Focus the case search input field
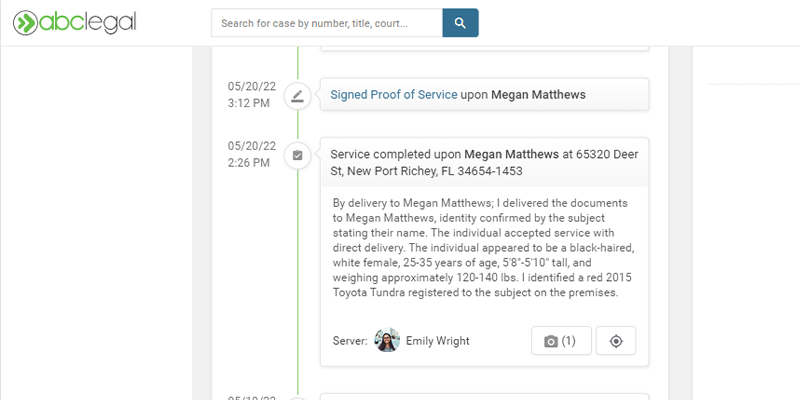 326,23
